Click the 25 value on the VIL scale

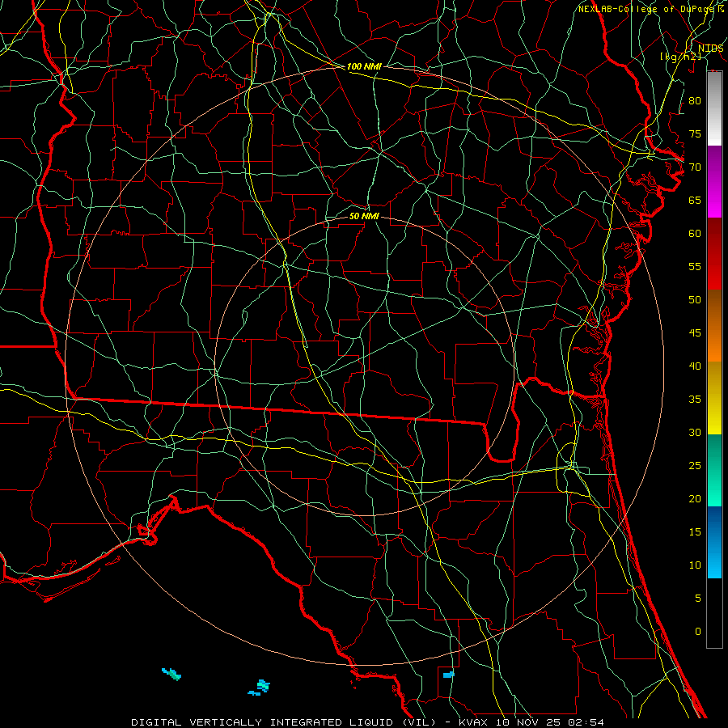point(695,466)
